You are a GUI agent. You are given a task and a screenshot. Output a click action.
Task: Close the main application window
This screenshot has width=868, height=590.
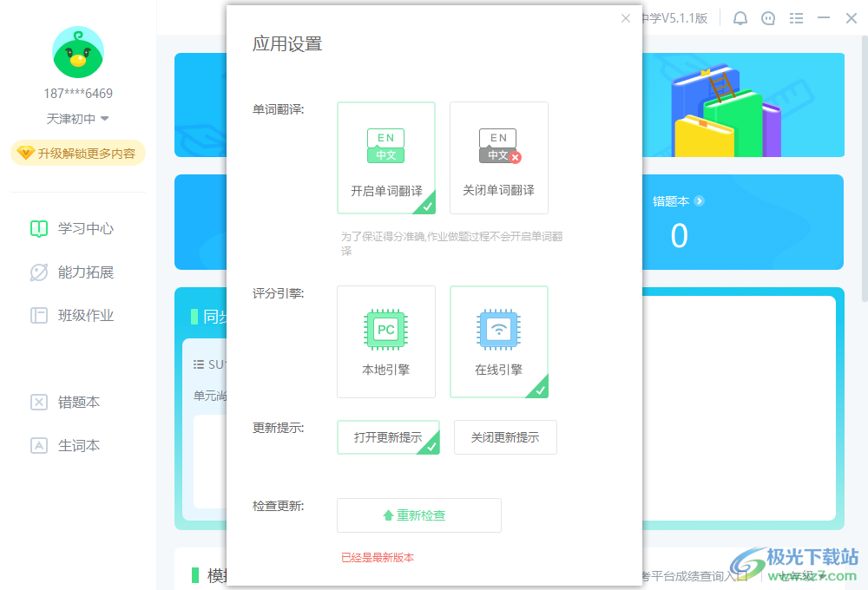(x=852, y=18)
